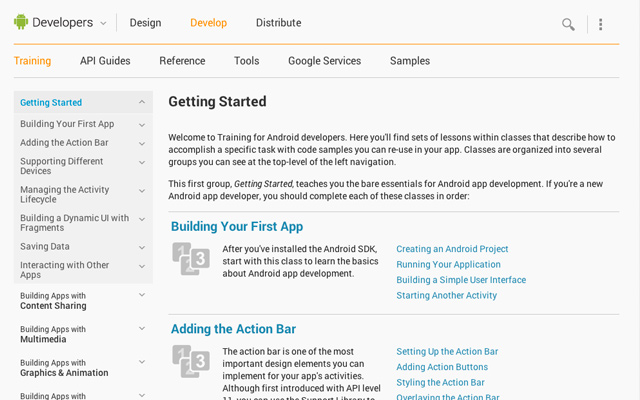
Task: Expand Graphics & Animation section chevron
Action: click(142, 362)
